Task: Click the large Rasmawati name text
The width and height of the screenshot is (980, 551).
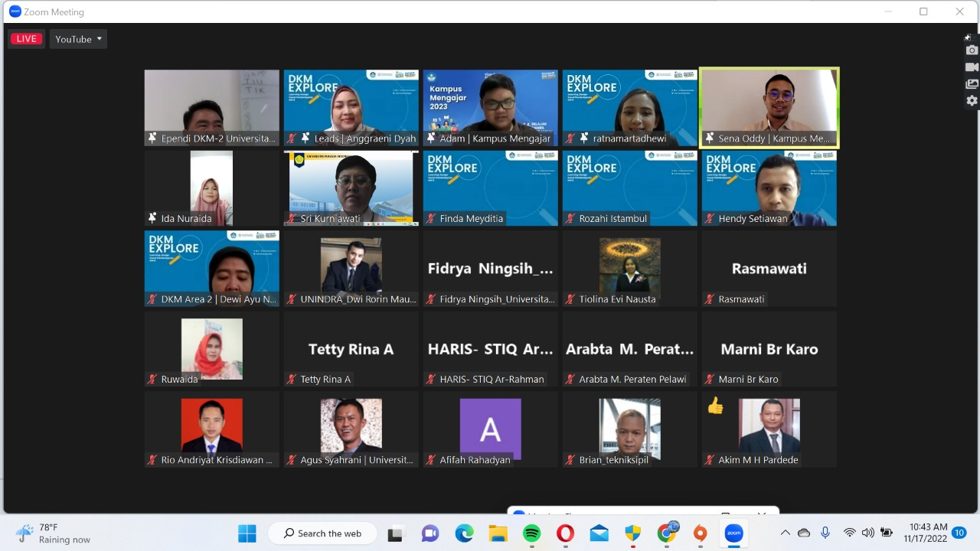Action: [769, 269]
